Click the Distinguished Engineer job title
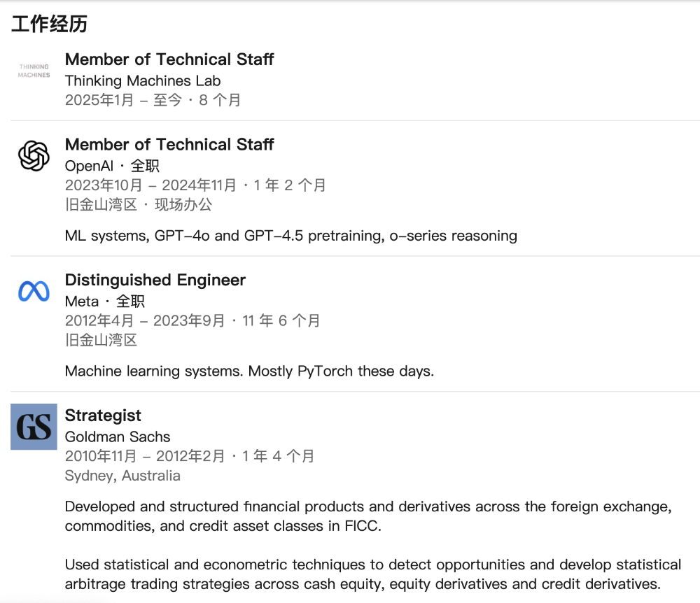 [155, 281]
